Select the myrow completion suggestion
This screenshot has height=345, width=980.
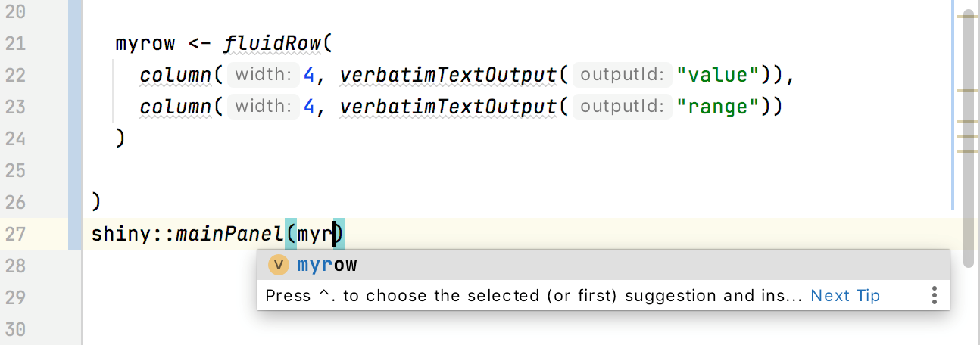327,265
